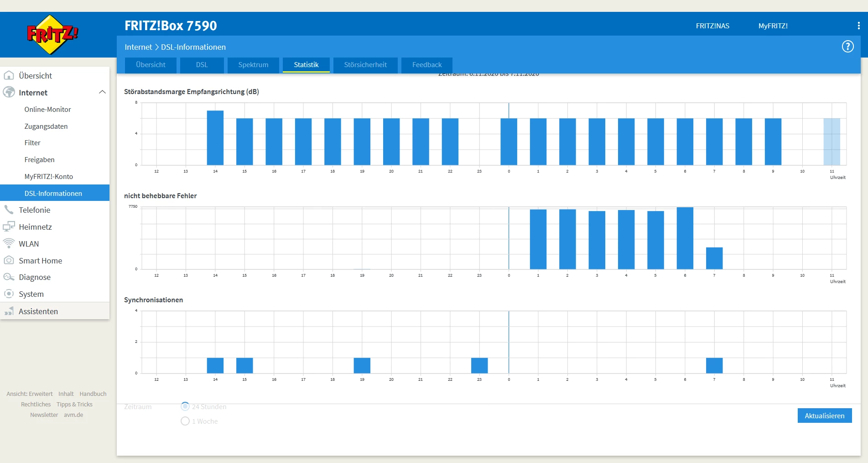Image resolution: width=868 pixels, height=463 pixels.
Task: Switch to the Störsicherheit tab
Action: (x=365, y=65)
